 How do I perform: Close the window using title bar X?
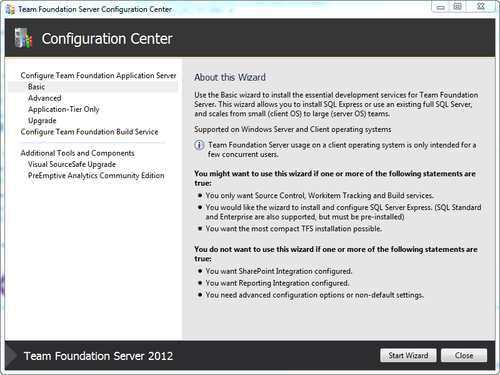[481, 7]
